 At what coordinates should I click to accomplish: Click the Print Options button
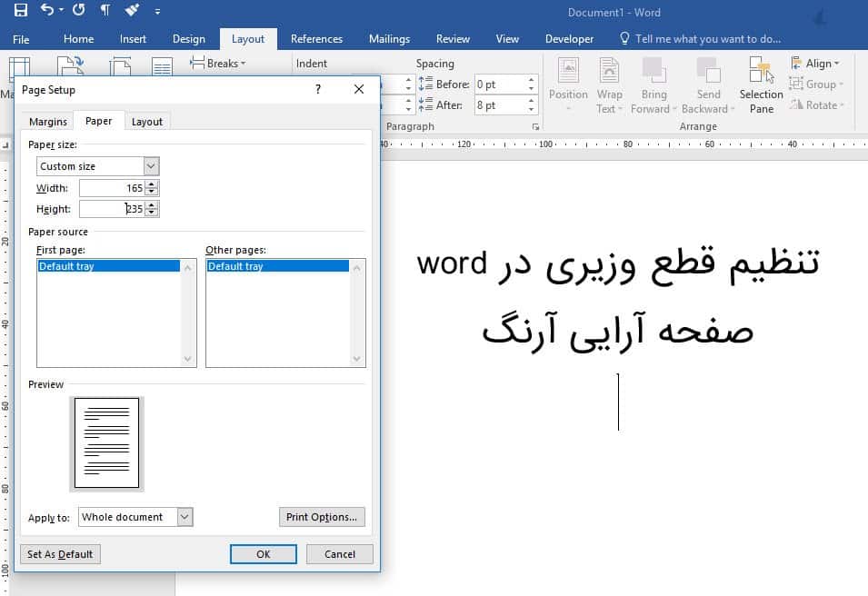[x=321, y=516]
